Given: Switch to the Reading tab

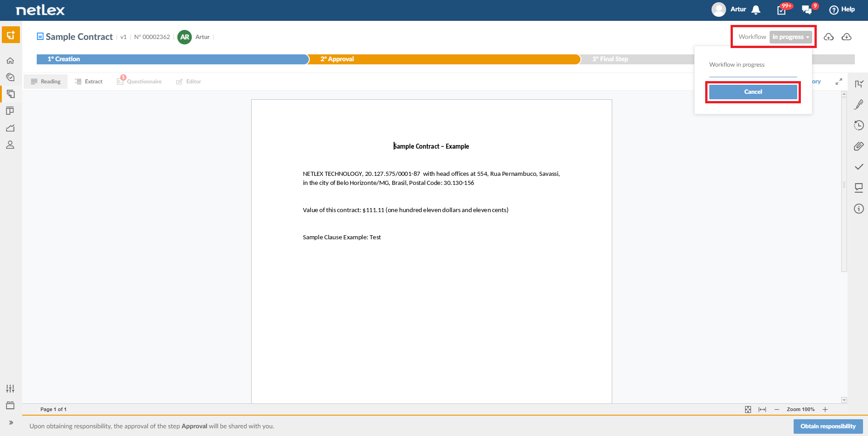Looking at the screenshot, I should (45, 82).
